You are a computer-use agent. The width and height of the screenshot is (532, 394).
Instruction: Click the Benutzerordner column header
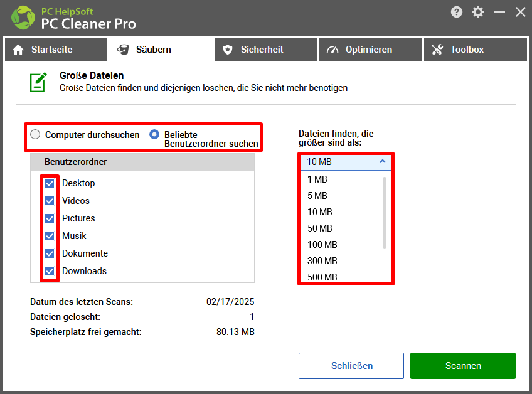142,162
